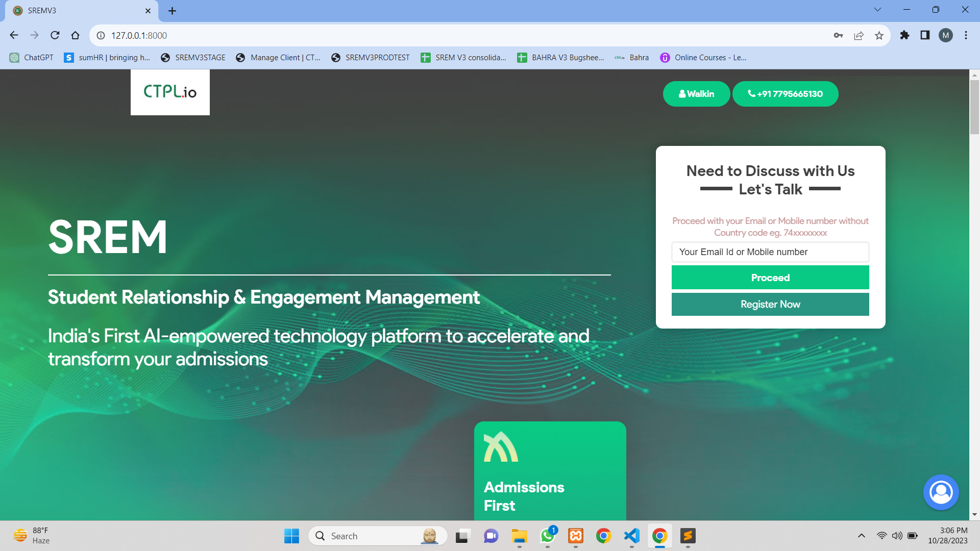Click the taskbar Search box

pos(378,536)
